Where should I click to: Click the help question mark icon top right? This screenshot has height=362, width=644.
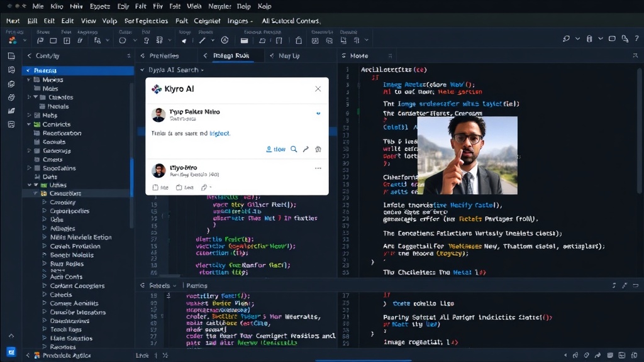click(x=636, y=38)
